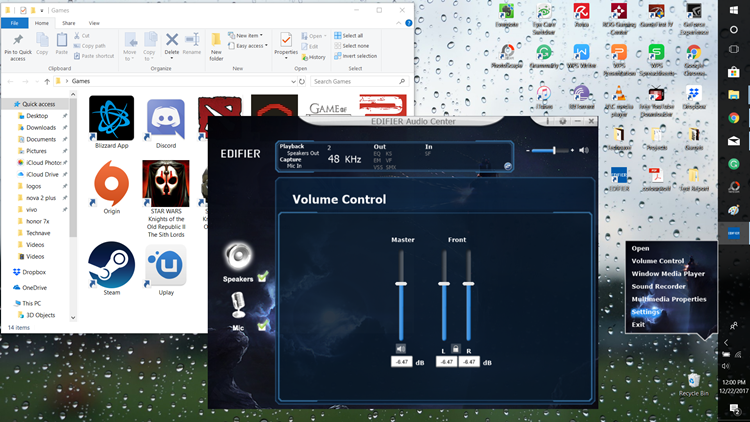The height and width of the screenshot is (422, 750).
Task: Click the Windows Start button
Action: [x=734, y=10]
